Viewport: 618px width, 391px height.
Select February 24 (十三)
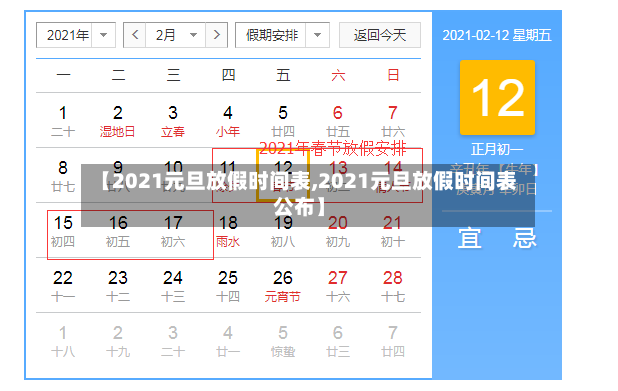(x=173, y=286)
